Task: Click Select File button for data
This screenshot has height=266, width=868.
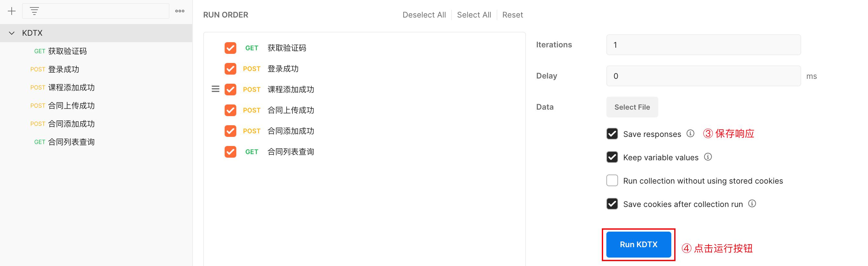Action: click(x=632, y=107)
